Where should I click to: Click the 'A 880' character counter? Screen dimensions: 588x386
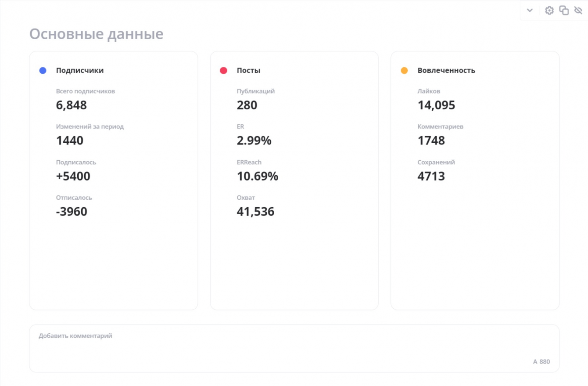point(541,362)
